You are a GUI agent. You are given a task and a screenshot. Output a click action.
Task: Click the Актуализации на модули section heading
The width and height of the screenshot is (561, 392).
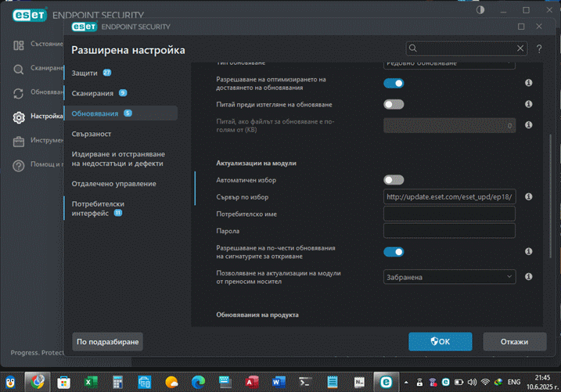pos(256,163)
